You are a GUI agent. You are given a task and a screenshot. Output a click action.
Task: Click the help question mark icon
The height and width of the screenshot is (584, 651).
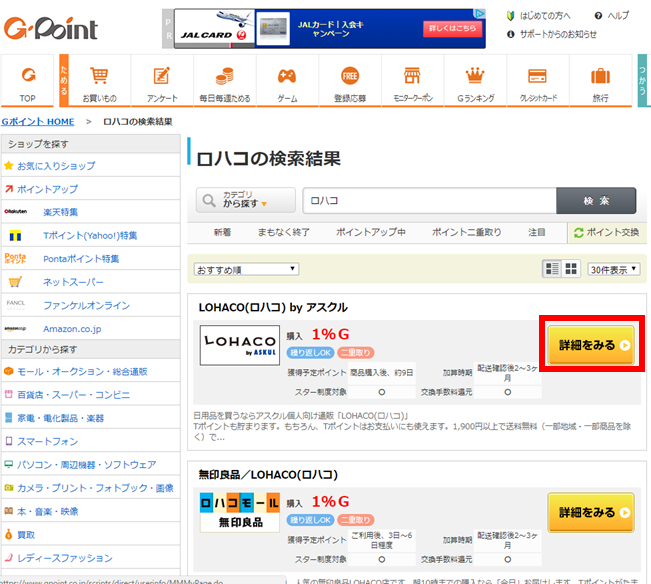598,16
